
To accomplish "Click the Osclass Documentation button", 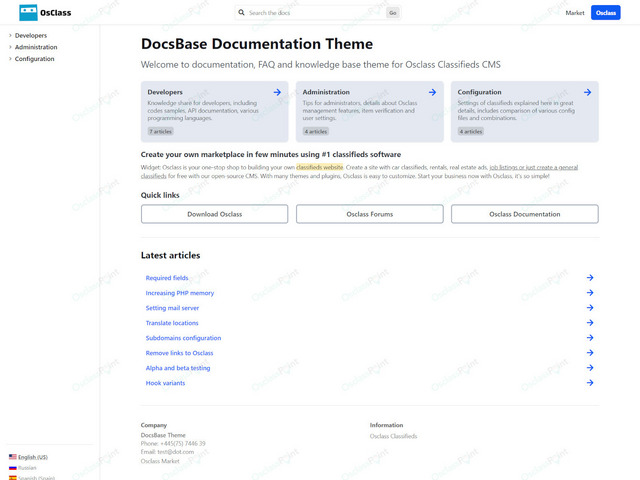I will click(x=524, y=214).
